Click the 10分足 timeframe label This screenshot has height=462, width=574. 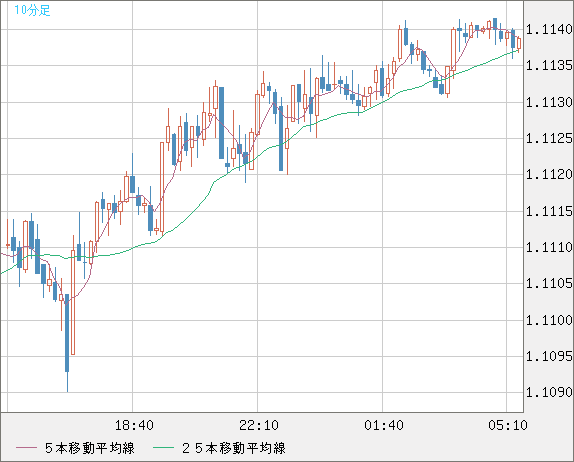point(32,10)
